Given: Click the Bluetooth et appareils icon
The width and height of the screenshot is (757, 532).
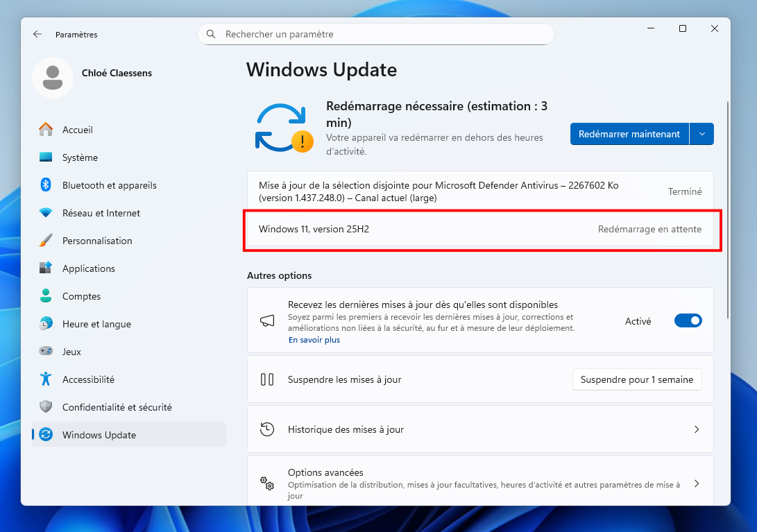Looking at the screenshot, I should 46,185.
